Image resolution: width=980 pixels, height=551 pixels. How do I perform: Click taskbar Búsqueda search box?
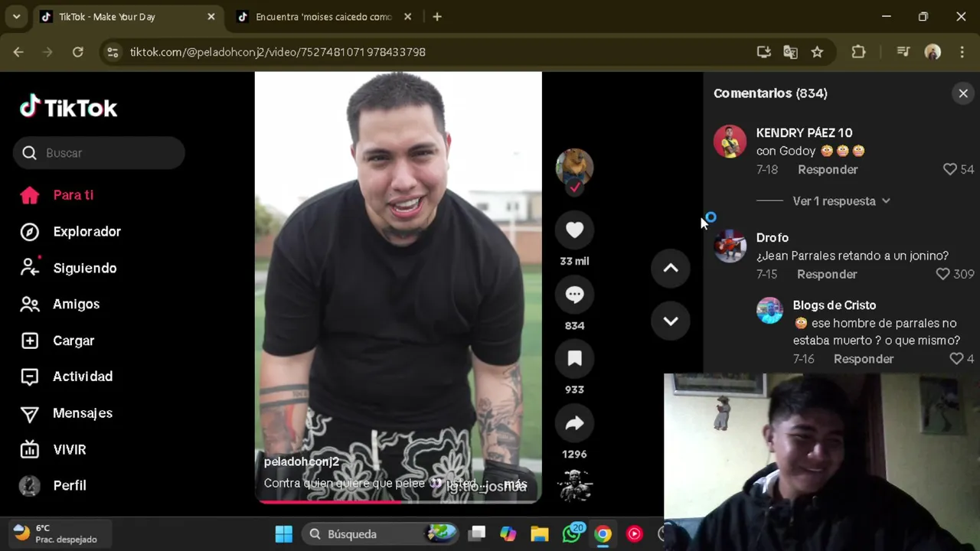click(x=381, y=534)
